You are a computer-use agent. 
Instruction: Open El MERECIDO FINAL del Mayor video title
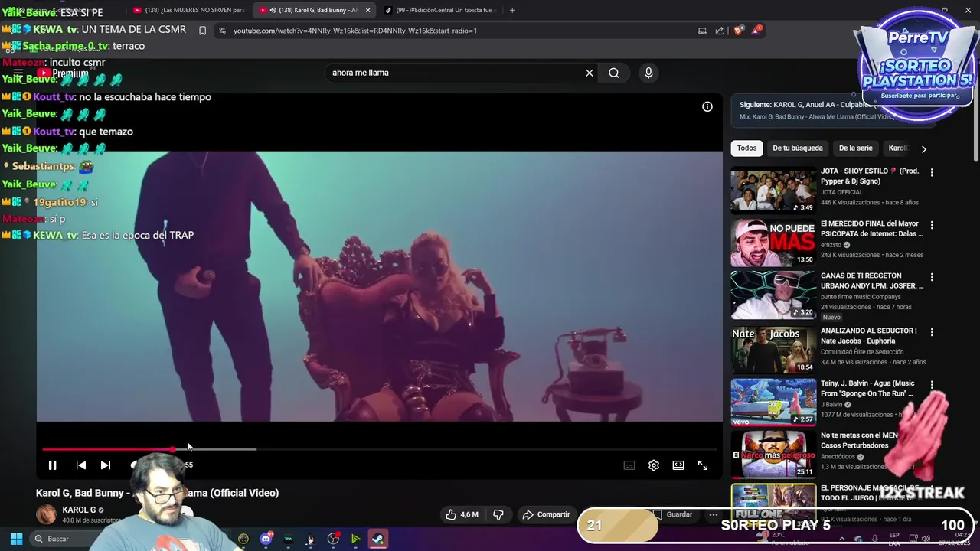[872, 229]
